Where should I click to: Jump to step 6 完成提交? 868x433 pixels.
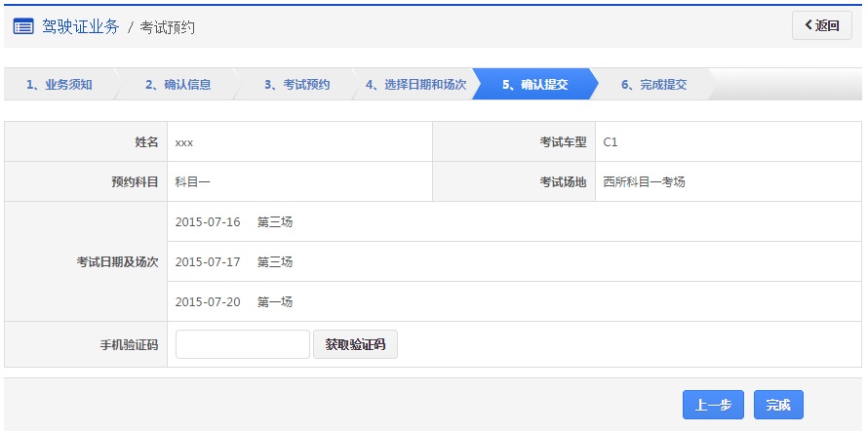(x=653, y=85)
